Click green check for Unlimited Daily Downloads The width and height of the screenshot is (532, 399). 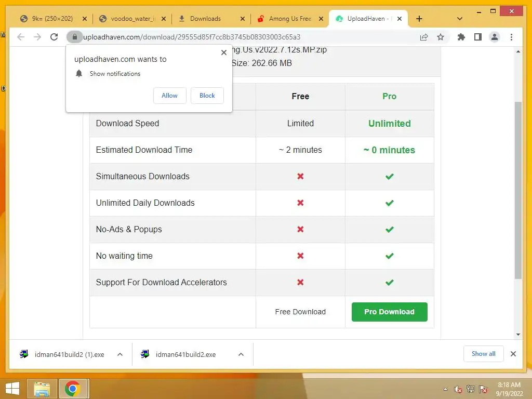coord(390,203)
